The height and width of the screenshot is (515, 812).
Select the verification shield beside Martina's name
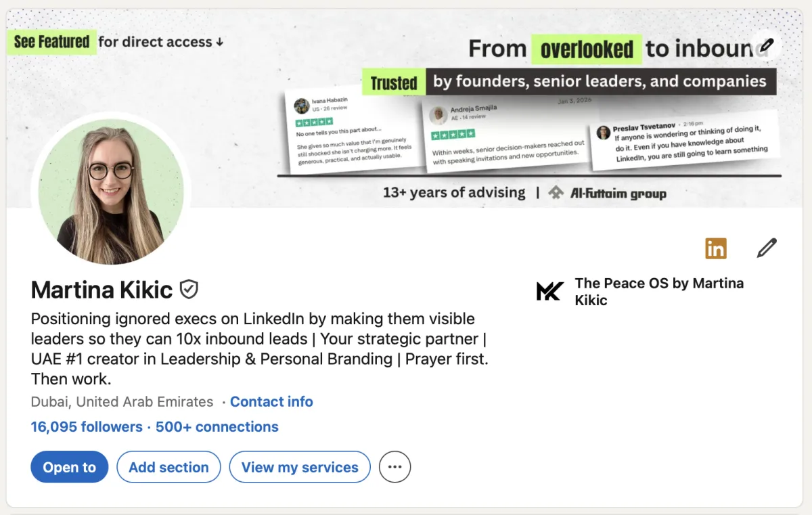[x=187, y=290]
